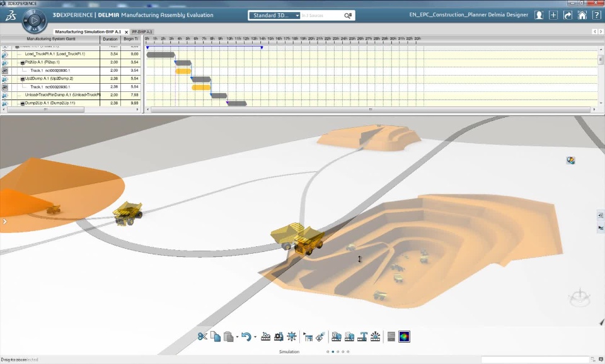Select Track.1 row under Up2Dump A.1
The height and width of the screenshot is (364, 605).
(x=71, y=87)
